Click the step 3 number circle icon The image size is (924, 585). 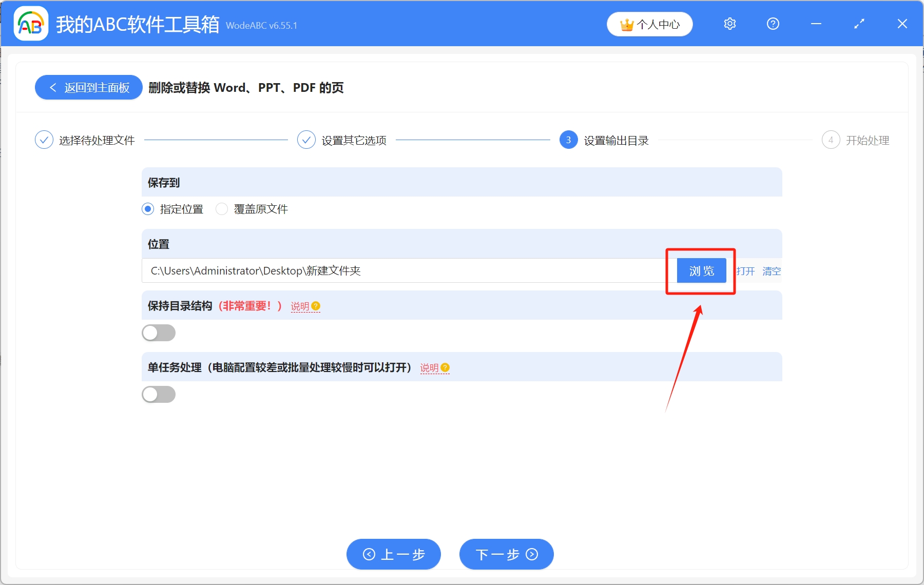pos(568,140)
